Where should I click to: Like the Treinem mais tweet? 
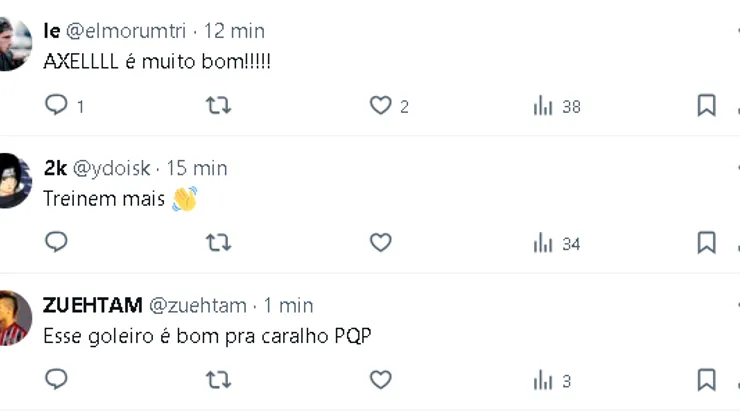click(380, 242)
